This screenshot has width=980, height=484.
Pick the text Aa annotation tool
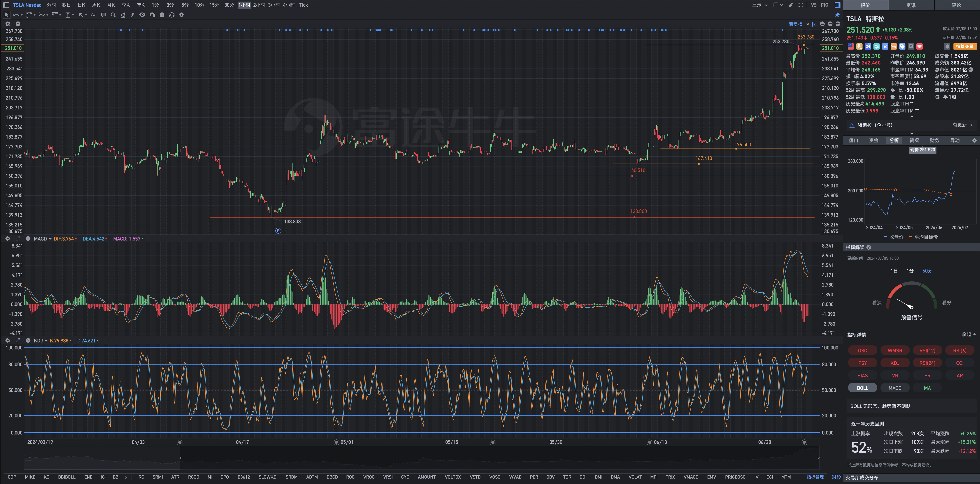click(x=94, y=15)
